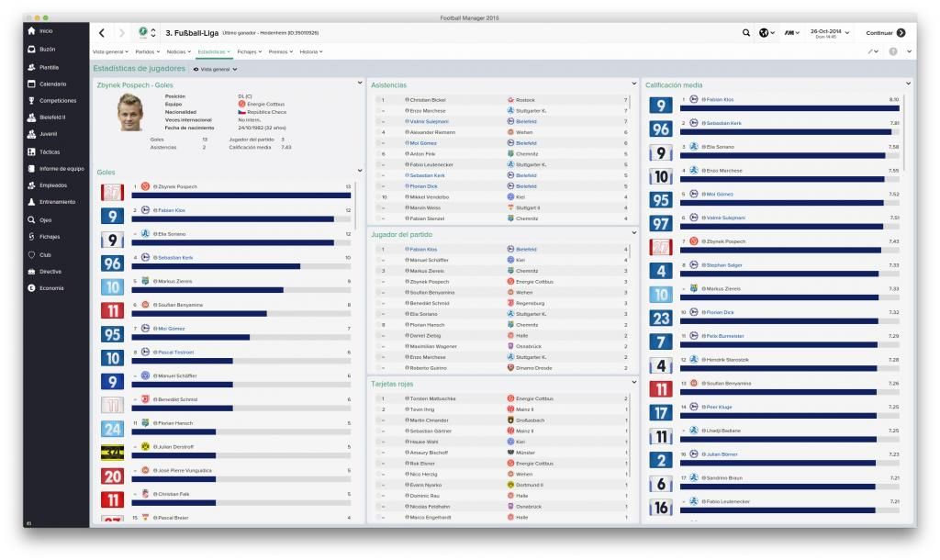Click the 3. Liga competition badge
This screenshot has width=940, height=560.
[x=142, y=32]
